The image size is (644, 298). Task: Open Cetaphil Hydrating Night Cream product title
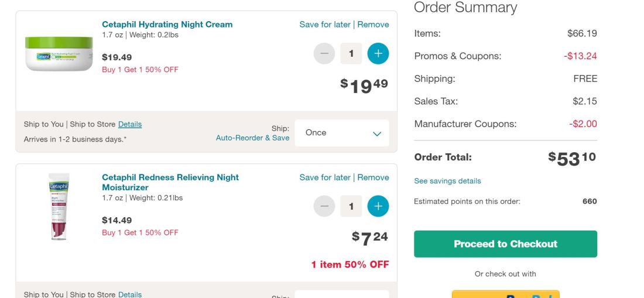(x=167, y=25)
